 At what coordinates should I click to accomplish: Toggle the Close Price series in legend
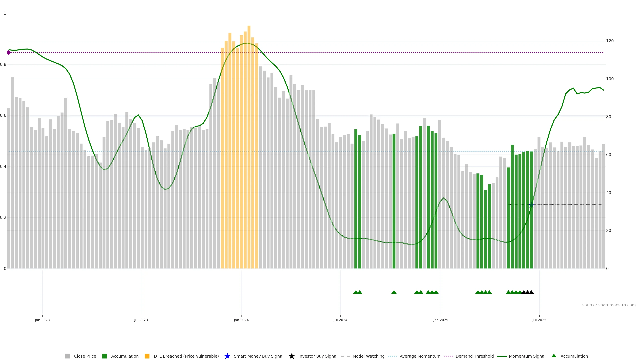85,356
